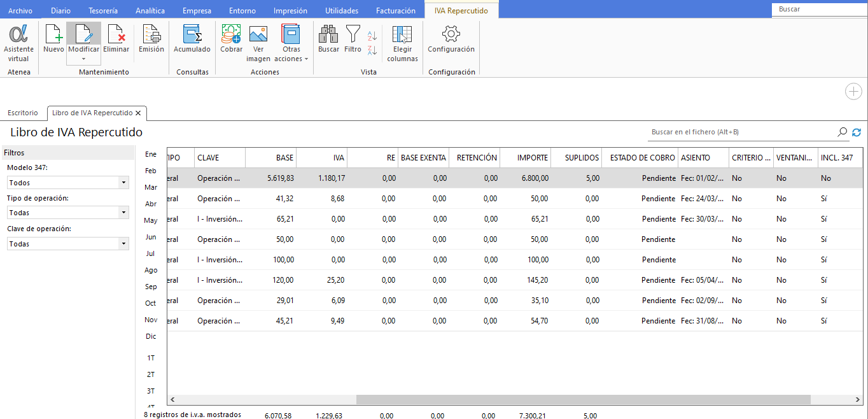Open the Analítica ribbon tab
This screenshot has height=419, width=868.
tap(150, 11)
